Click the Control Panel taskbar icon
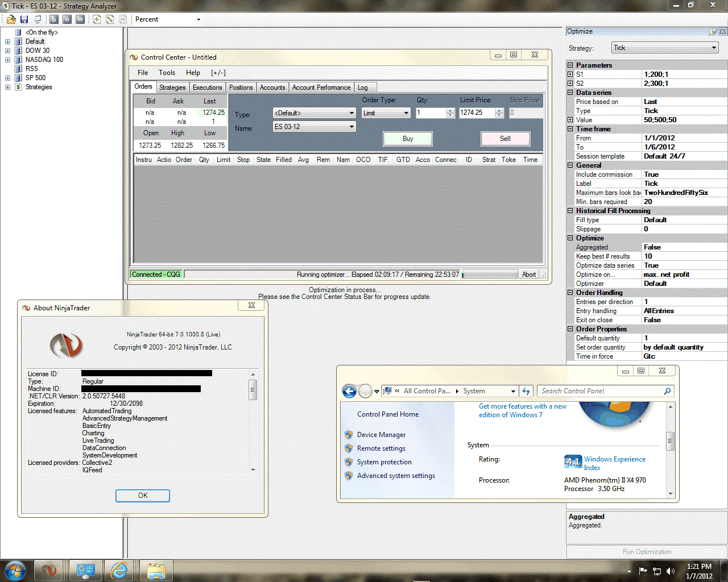 [x=85, y=570]
